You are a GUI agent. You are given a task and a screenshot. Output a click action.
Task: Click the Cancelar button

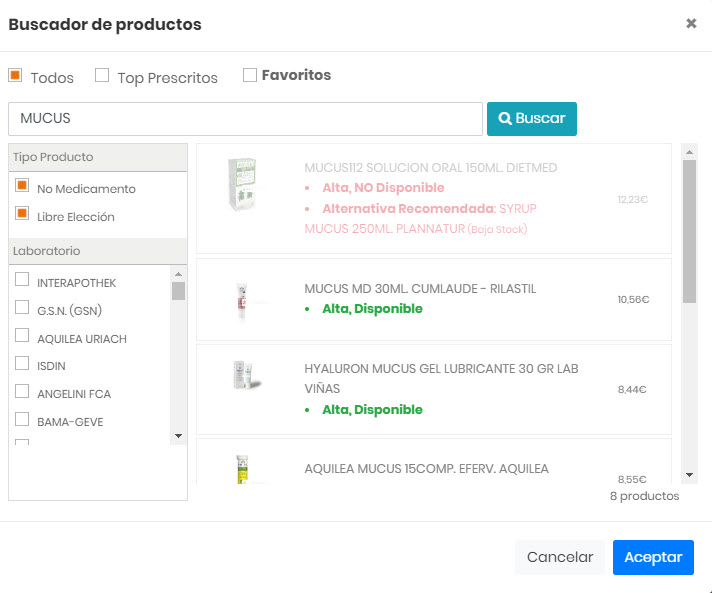coord(560,557)
